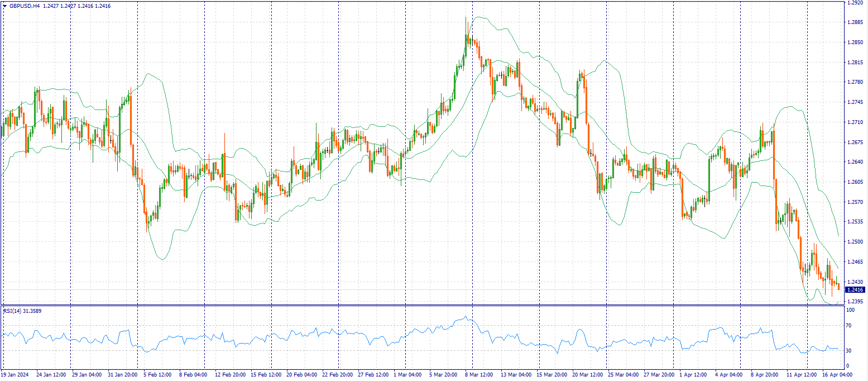The height and width of the screenshot is (381, 868).
Task: Click the 25 Mar 04:00 time label
Action: 621,374
